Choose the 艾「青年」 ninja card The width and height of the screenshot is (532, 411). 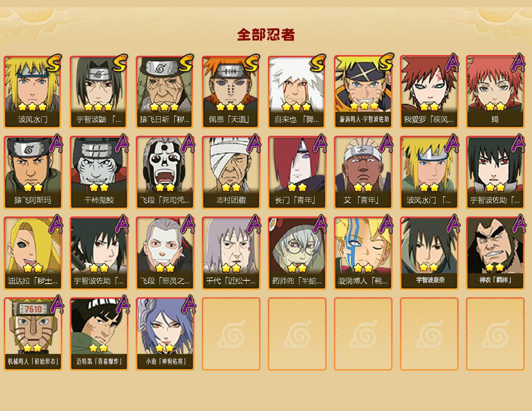[x=363, y=172]
